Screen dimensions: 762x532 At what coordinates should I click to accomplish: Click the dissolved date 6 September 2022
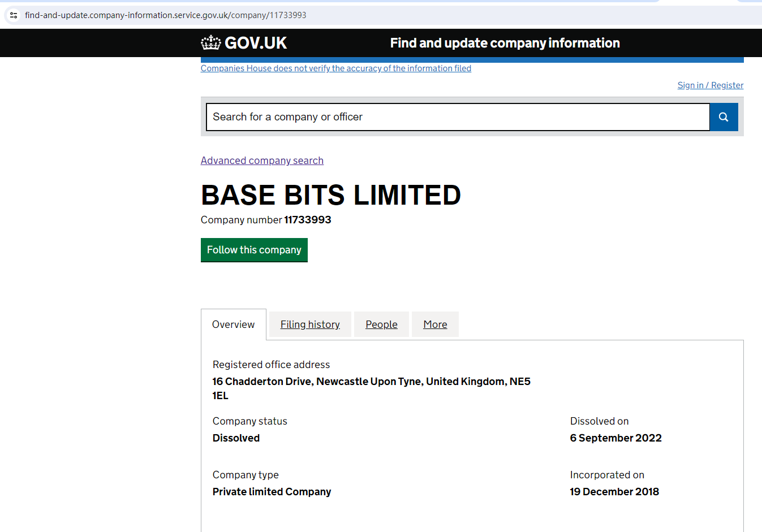click(615, 438)
